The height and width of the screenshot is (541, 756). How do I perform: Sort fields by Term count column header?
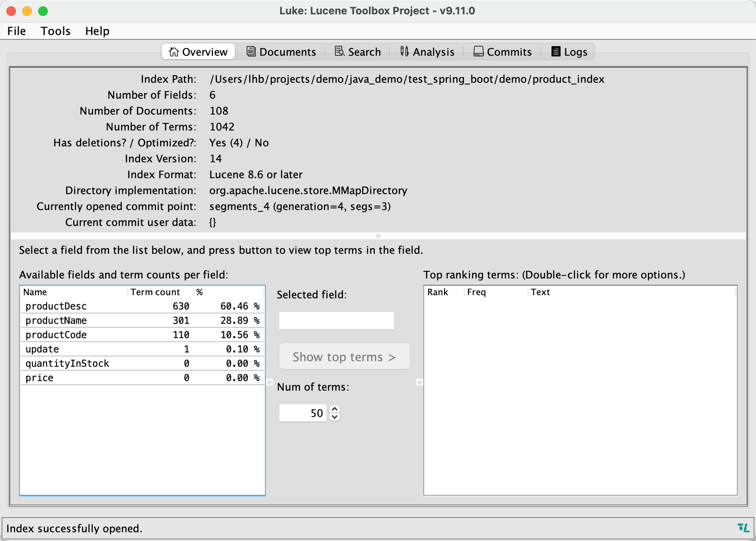(x=161, y=292)
